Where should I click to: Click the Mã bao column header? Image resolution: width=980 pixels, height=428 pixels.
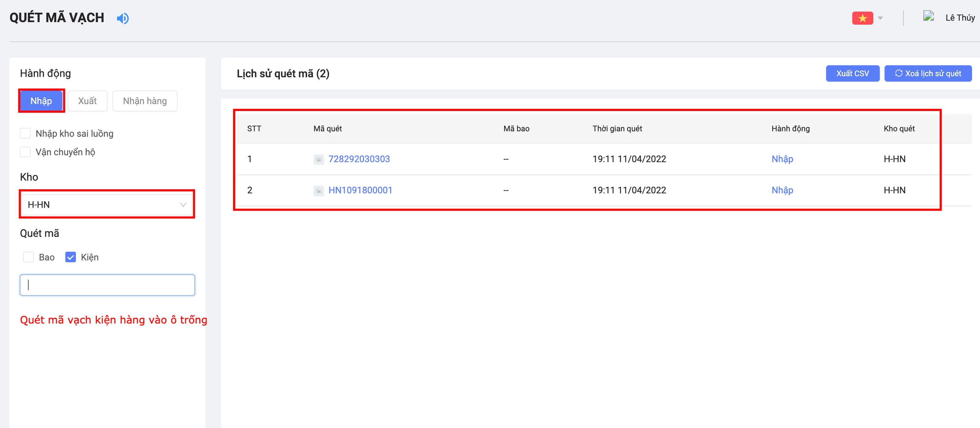coord(516,128)
